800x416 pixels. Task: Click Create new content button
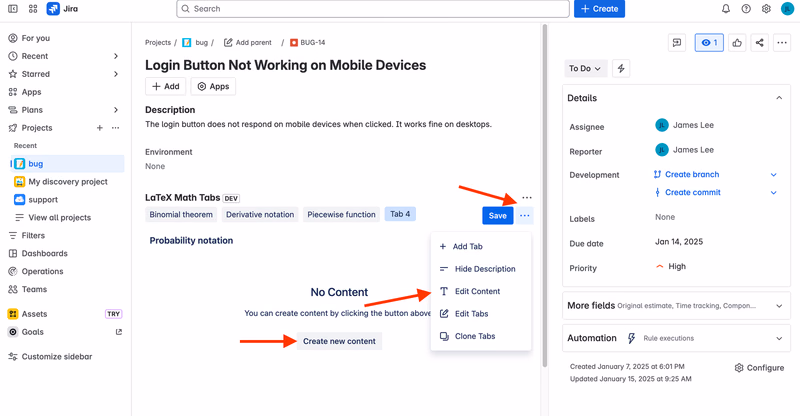coord(339,341)
